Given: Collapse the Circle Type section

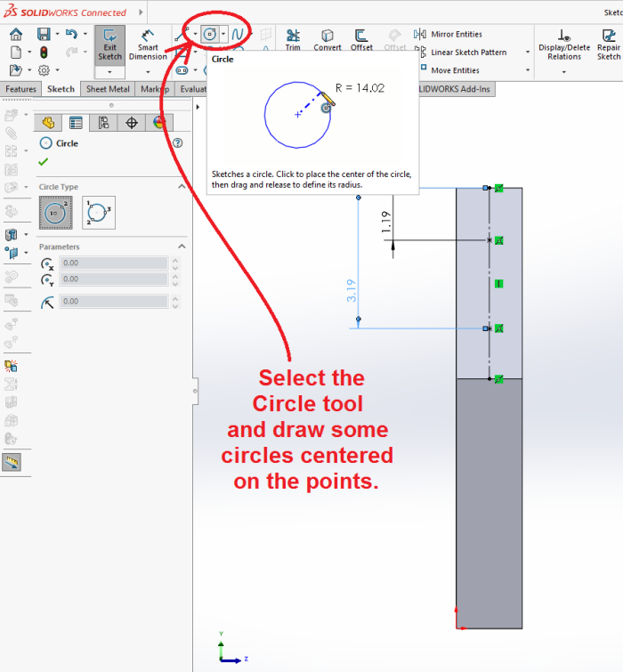Looking at the screenshot, I should click(x=182, y=186).
